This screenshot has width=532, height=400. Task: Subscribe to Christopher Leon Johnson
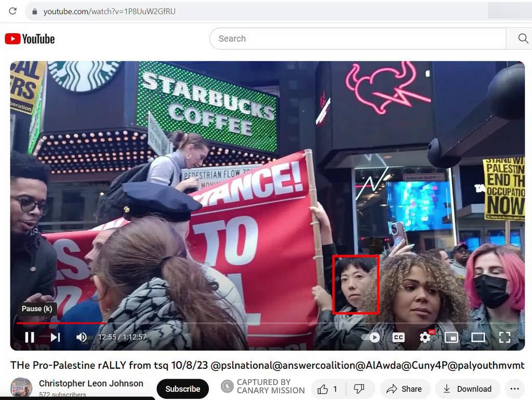pos(182,389)
